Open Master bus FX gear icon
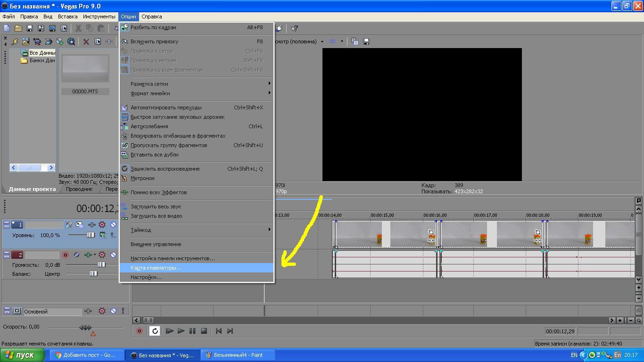The height and width of the screenshot is (362, 644). pos(102,311)
